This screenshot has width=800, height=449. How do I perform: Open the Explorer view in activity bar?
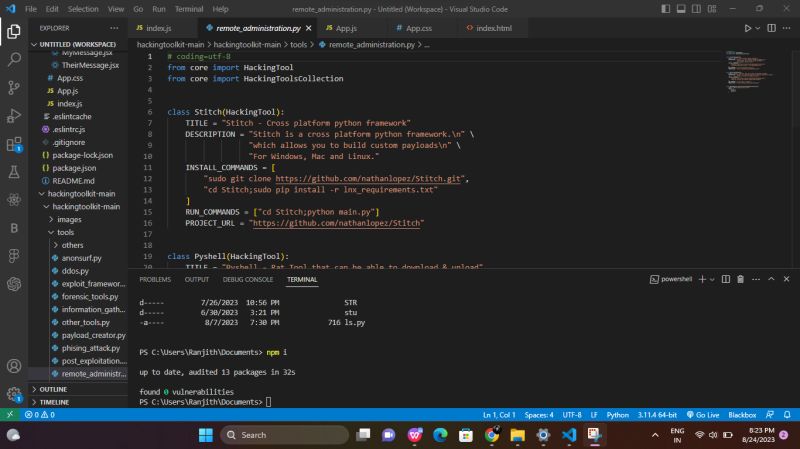tap(14, 32)
